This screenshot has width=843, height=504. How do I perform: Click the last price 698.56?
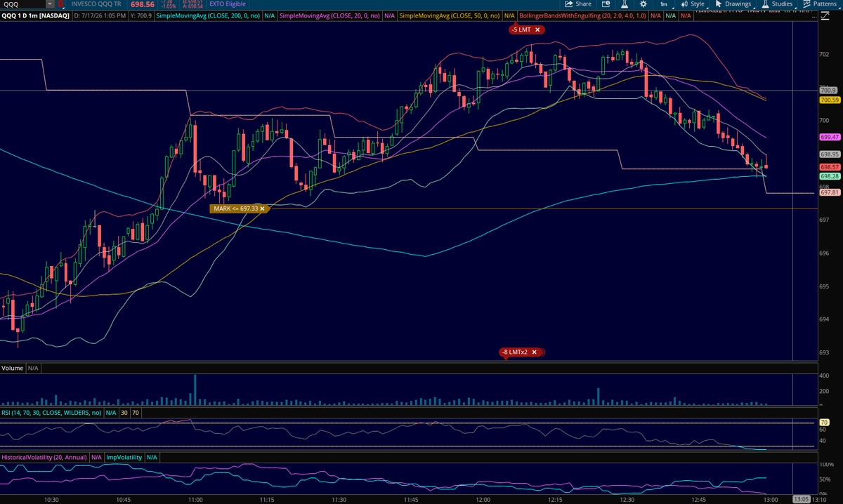(143, 4)
